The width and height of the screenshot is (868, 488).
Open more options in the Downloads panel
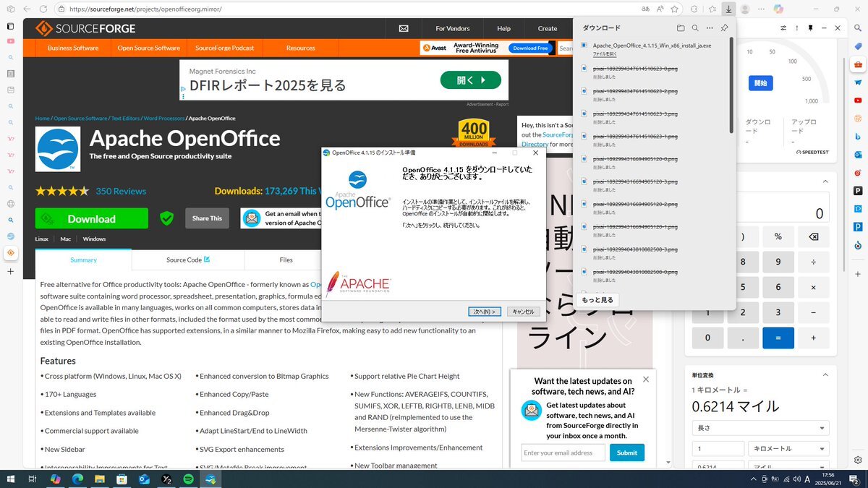click(710, 28)
